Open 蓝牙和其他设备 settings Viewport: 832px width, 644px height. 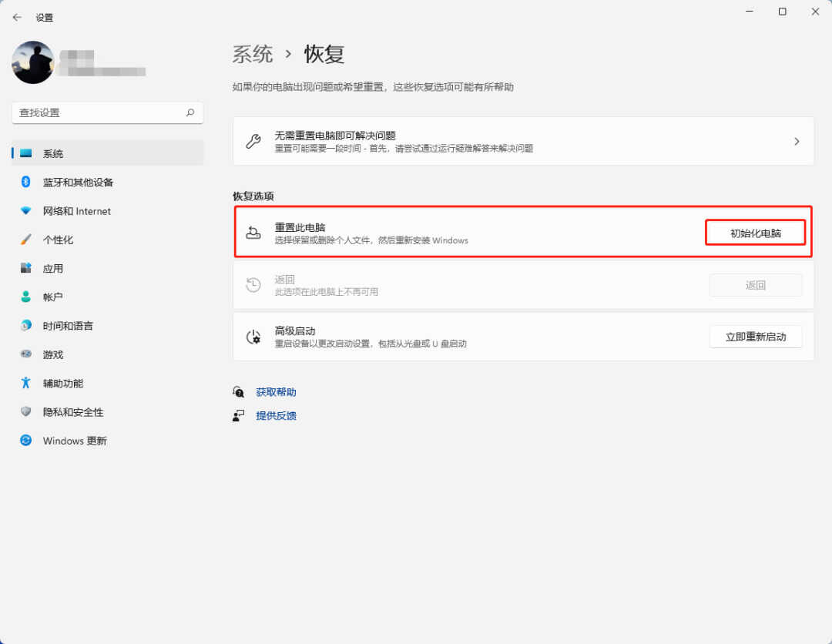(x=78, y=182)
